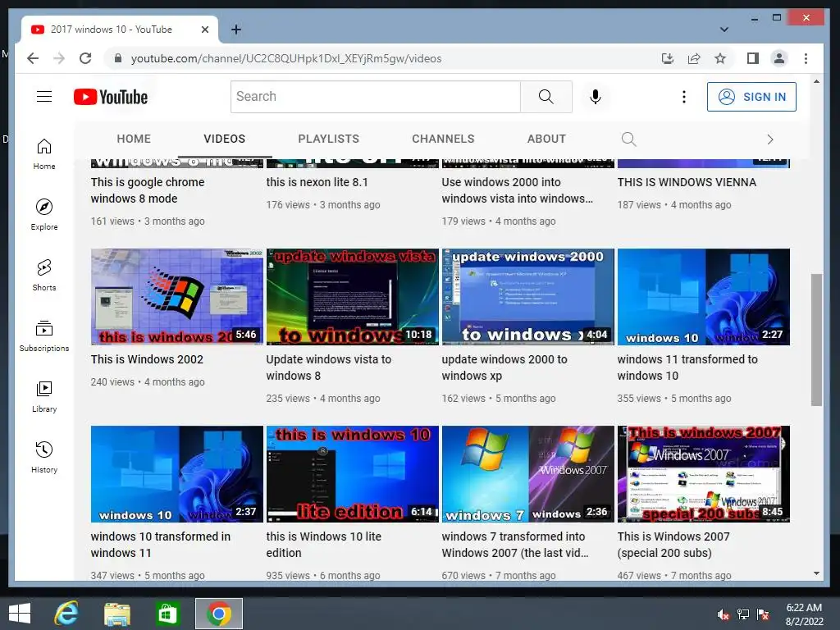
Task: Play the 2:27 windows 10 thumbnail
Action: [x=703, y=297]
